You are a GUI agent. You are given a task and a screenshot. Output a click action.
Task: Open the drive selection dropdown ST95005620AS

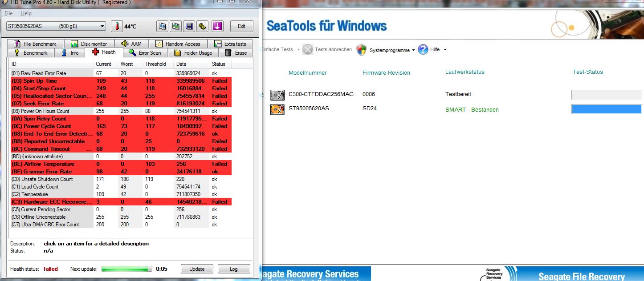coord(56,26)
